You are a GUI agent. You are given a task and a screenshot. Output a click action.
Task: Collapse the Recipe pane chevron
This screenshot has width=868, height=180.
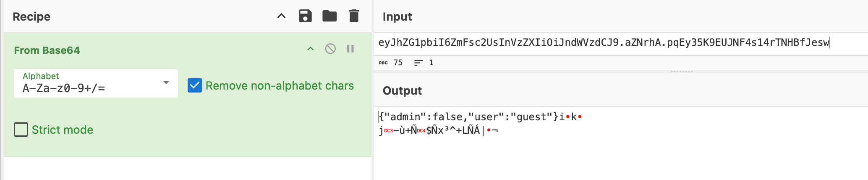pos(281,16)
